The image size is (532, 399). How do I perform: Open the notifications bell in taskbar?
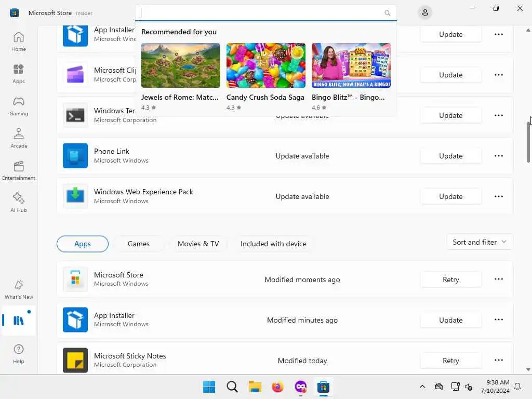518,387
